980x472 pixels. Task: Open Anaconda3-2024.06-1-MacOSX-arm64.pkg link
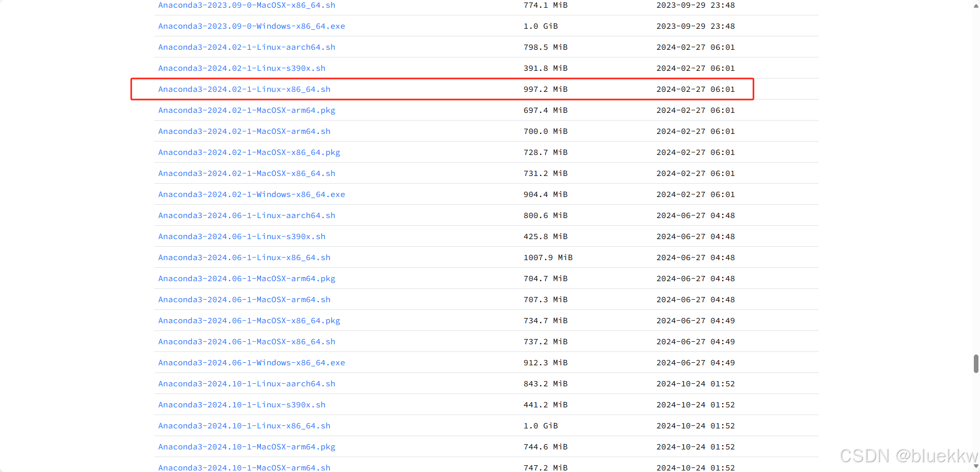[247, 279]
